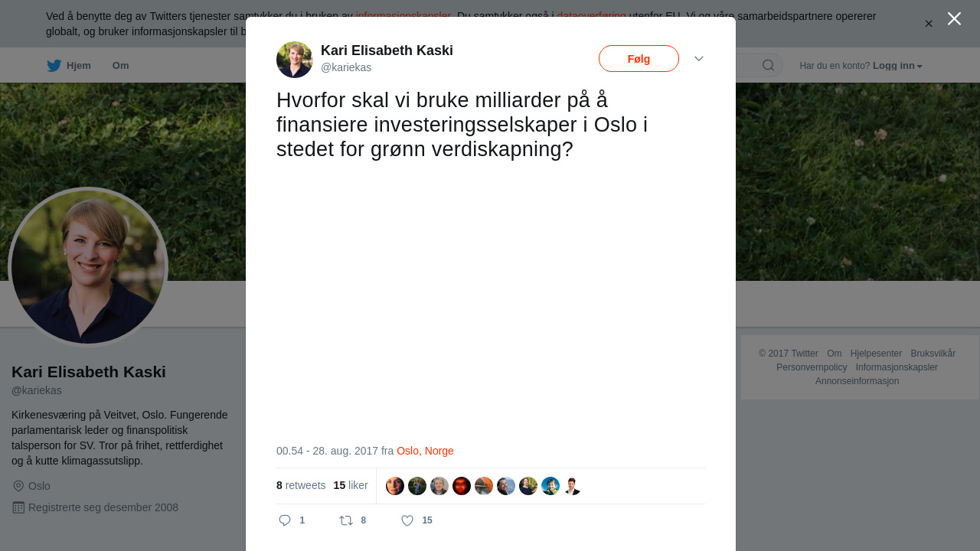
Task: Open the Hjelpesenter footer link
Action: point(876,354)
